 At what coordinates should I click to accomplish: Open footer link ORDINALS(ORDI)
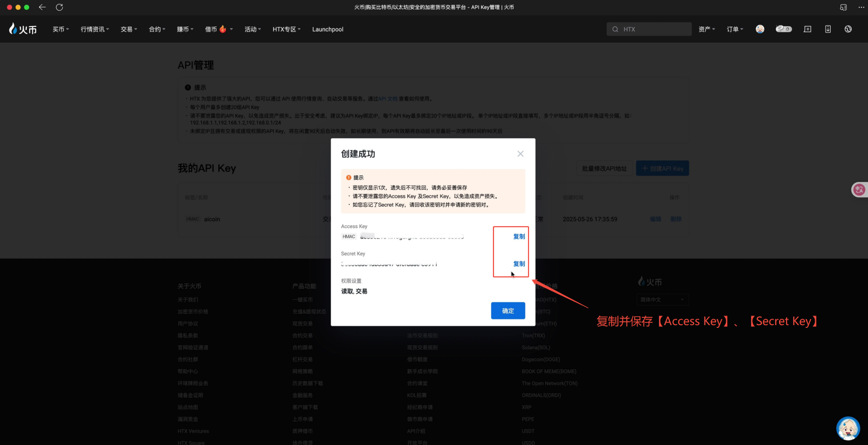[541, 395]
